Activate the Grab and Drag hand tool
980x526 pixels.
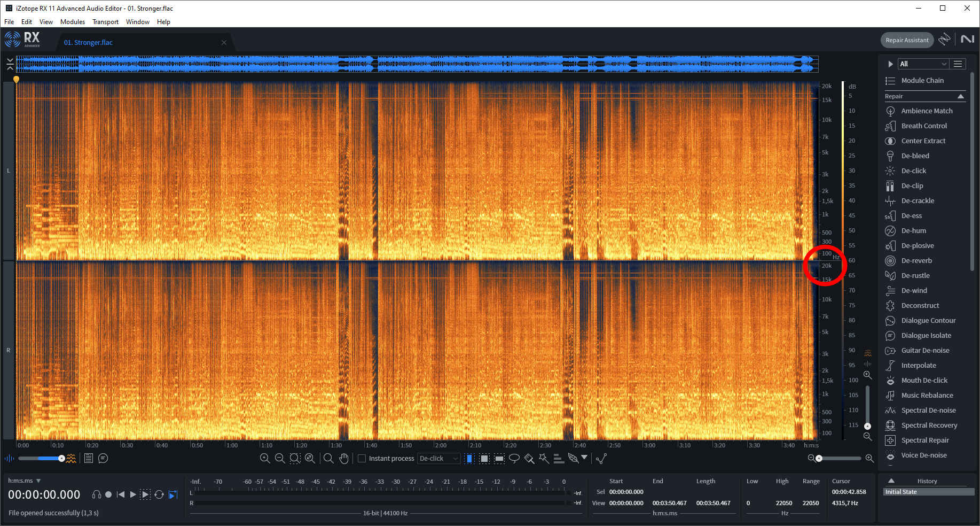[343, 459]
